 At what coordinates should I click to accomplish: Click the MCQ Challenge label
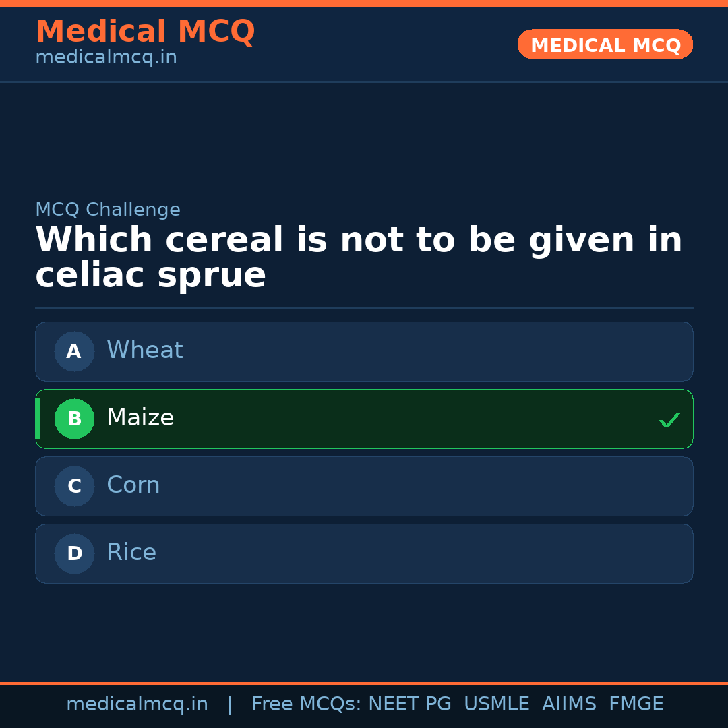[x=108, y=210]
